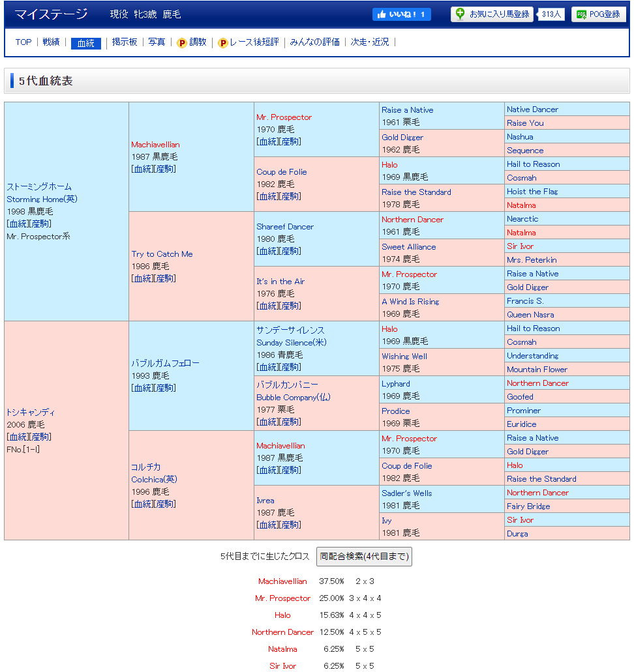Open the Goofed link

(x=520, y=397)
